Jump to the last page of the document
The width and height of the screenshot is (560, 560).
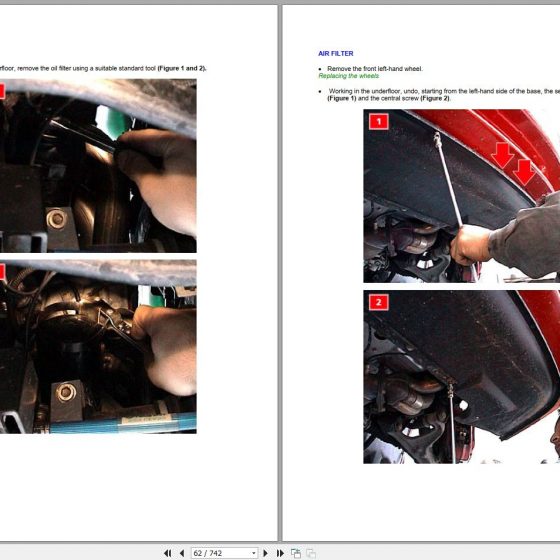point(280,553)
